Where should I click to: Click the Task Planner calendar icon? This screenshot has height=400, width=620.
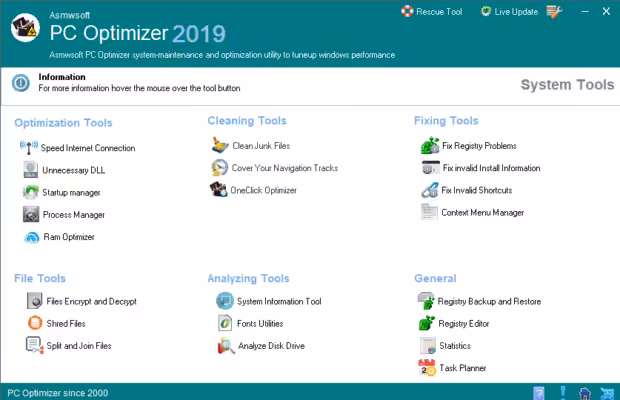click(x=428, y=368)
